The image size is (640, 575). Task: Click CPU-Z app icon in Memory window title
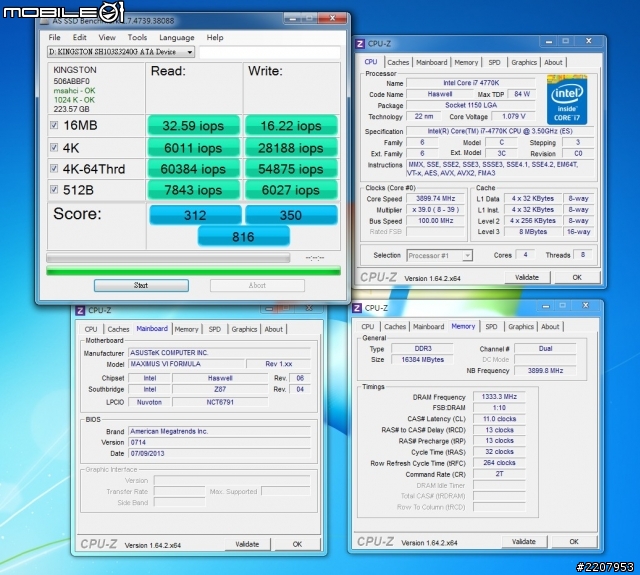pyautogui.click(x=357, y=308)
